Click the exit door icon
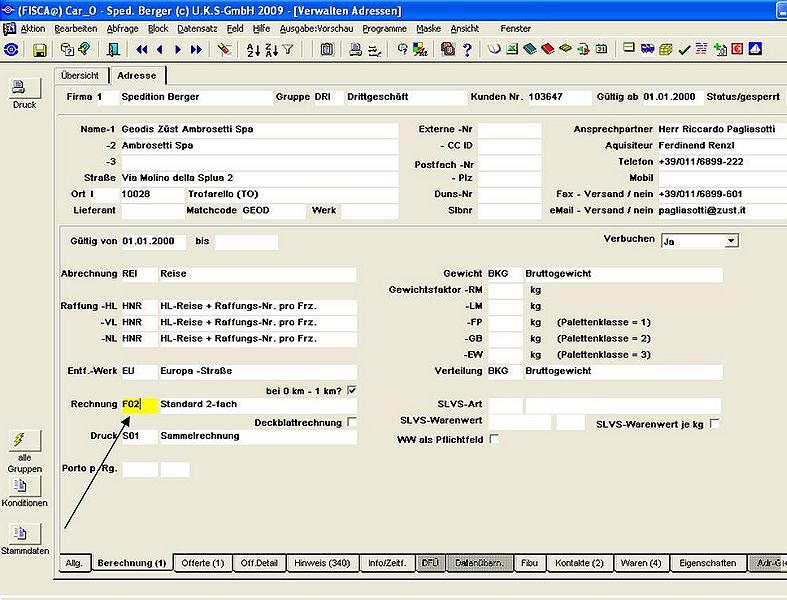The height and width of the screenshot is (600, 787). [x=114, y=49]
